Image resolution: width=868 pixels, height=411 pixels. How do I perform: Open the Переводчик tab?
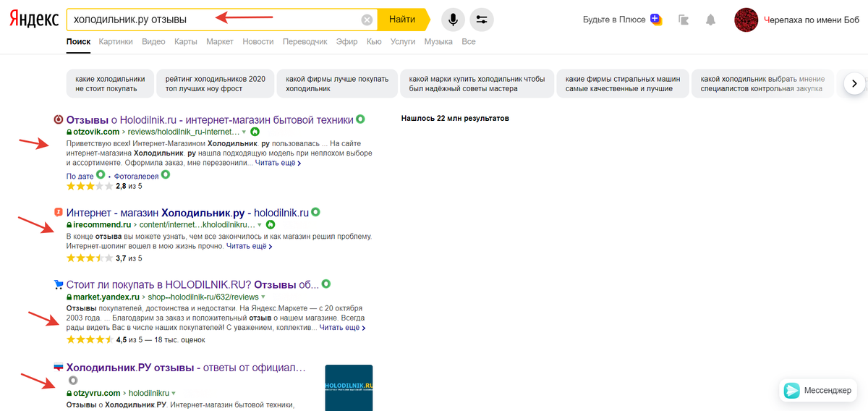pyautogui.click(x=305, y=42)
